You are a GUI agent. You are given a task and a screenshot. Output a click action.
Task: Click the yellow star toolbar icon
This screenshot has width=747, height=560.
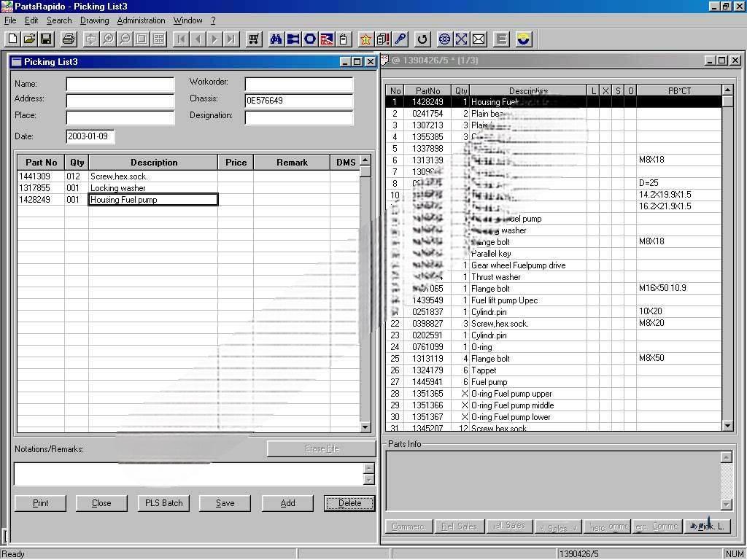tap(365, 39)
